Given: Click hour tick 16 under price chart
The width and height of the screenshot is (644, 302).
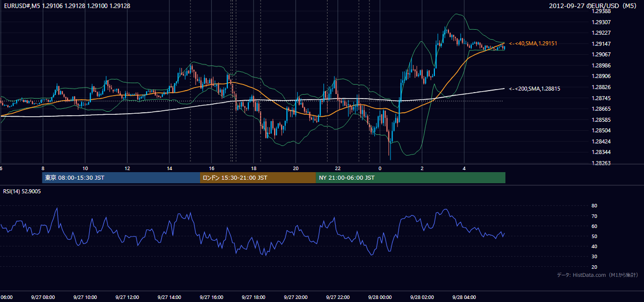Looking at the screenshot, I should pos(212,168).
